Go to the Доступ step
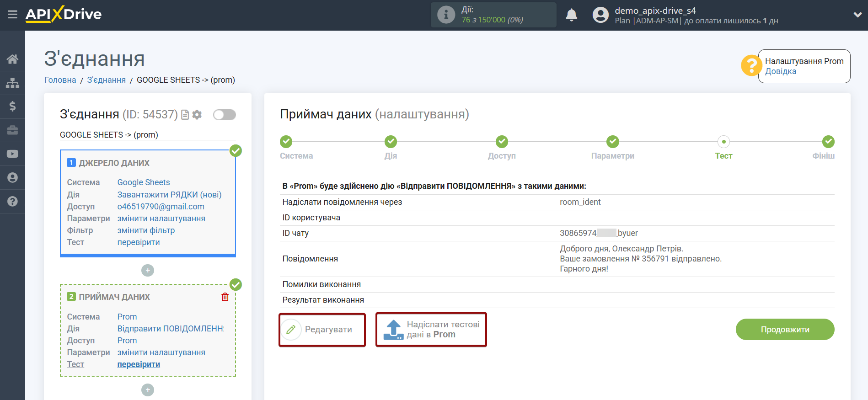 [x=502, y=142]
